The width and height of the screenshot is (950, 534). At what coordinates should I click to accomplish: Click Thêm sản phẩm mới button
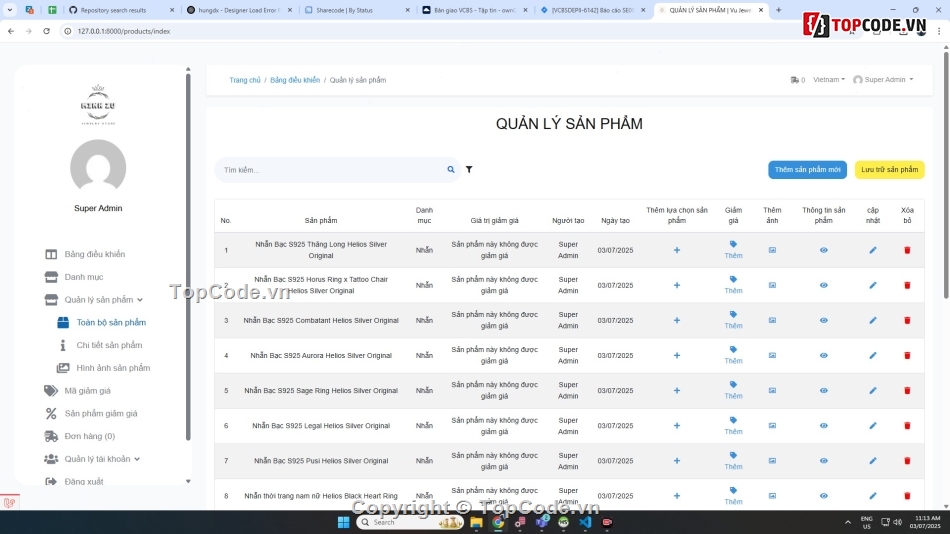tap(807, 170)
